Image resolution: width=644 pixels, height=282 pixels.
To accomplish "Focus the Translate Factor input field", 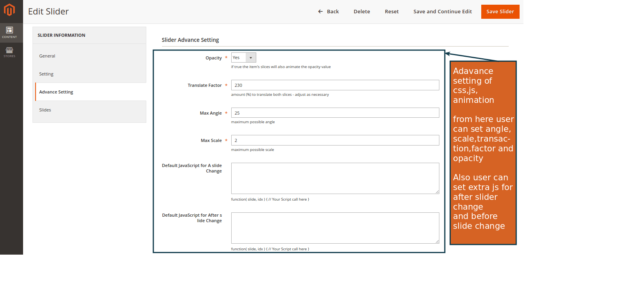I will click(335, 85).
